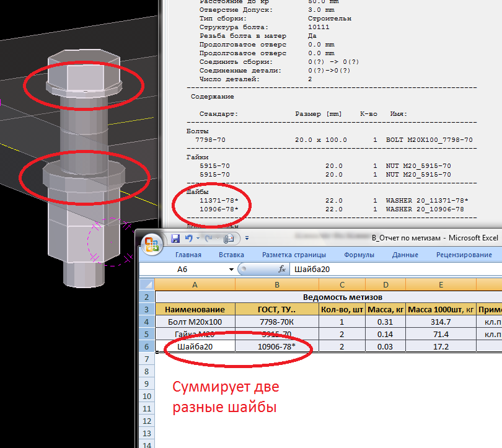Switch to the Формулы tab

pyautogui.click(x=359, y=255)
